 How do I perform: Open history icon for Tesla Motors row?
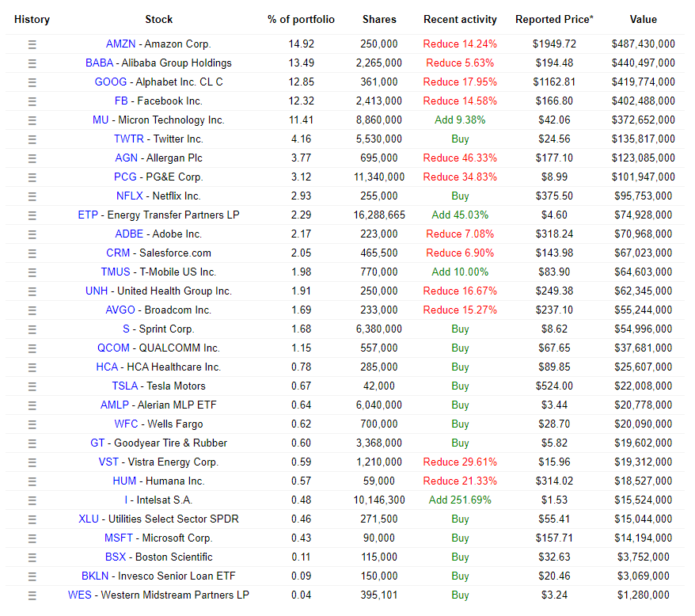tap(32, 386)
